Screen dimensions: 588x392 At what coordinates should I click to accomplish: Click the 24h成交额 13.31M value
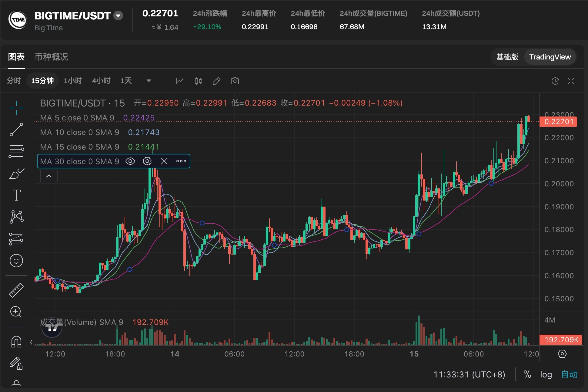pos(434,27)
